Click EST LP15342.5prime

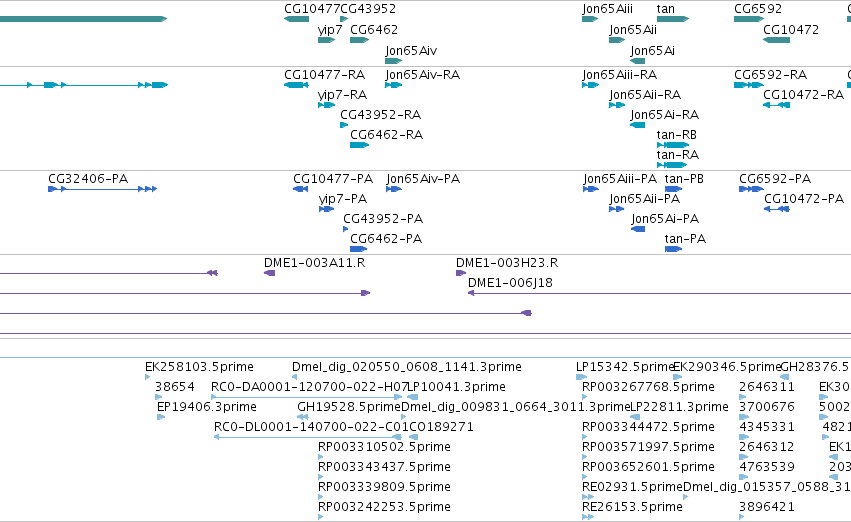pos(625,367)
